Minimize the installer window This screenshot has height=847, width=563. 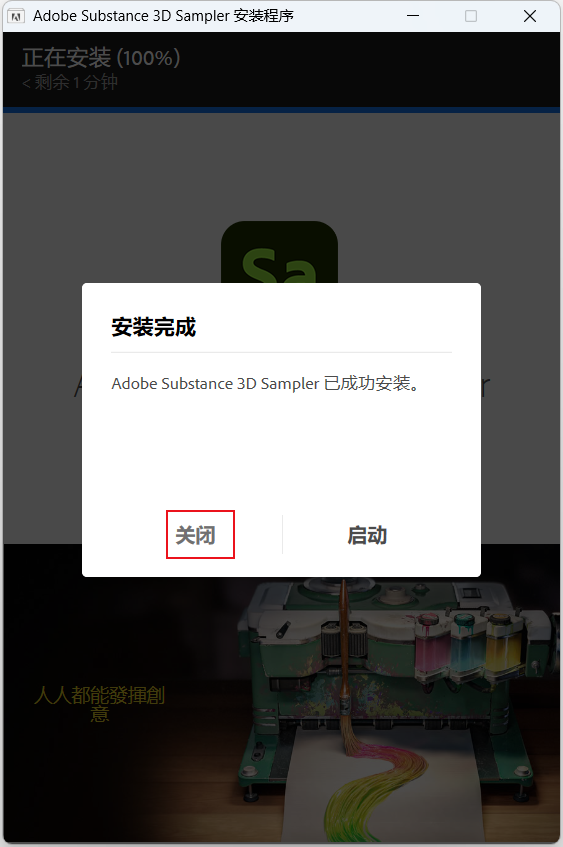coord(413,16)
